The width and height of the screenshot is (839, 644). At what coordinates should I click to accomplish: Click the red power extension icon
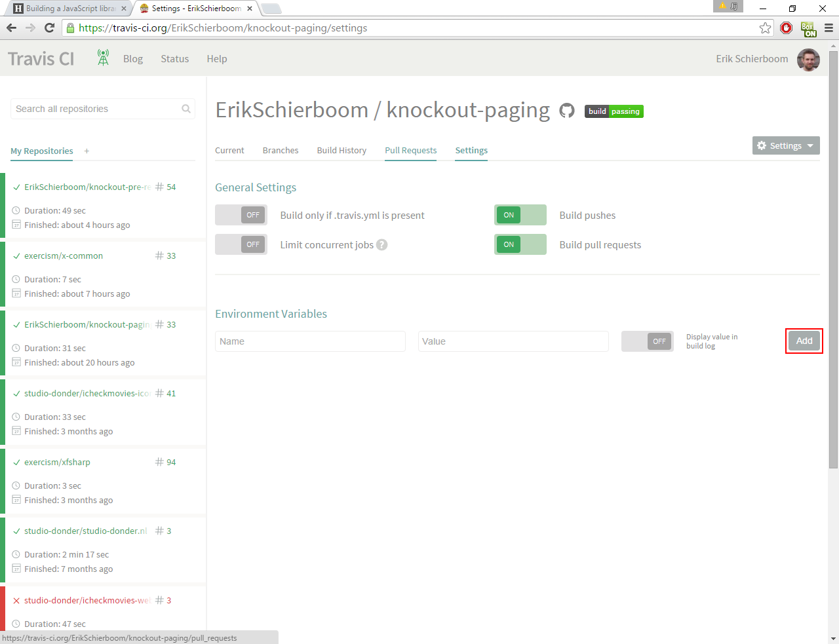pyautogui.click(x=787, y=28)
